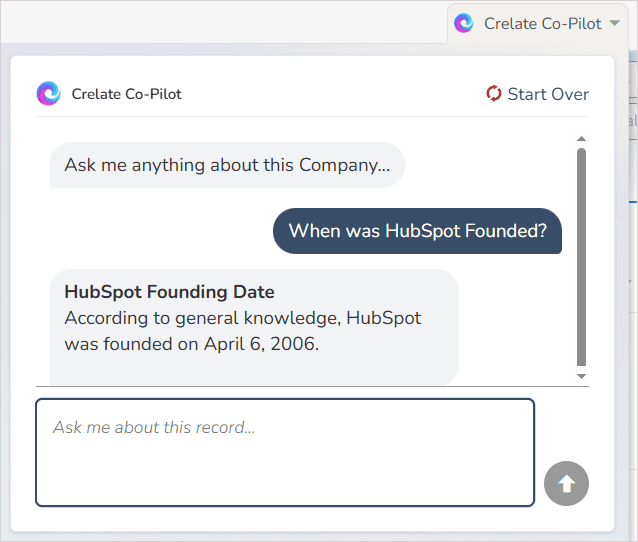Select the Crelate Co-Pilot panel title text
The height and width of the screenshot is (542, 638).
pyautogui.click(x=127, y=94)
